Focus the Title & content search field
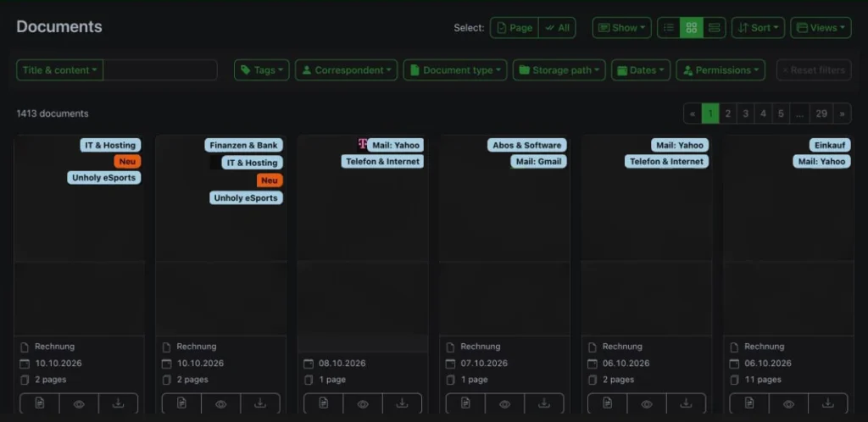The width and height of the screenshot is (868, 422). pyautogui.click(x=160, y=70)
